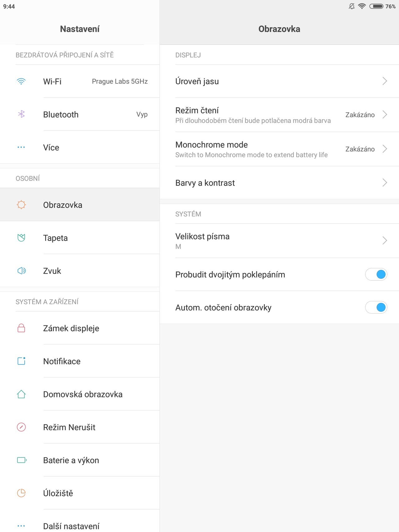Select Notifikace in the sidebar
Viewport: 399px width, 532px height.
tap(62, 361)
